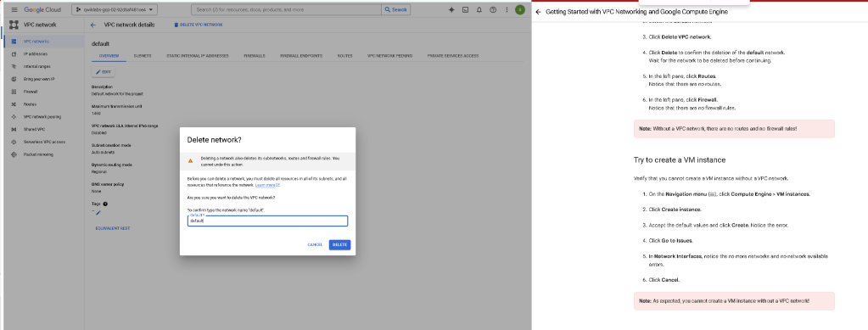Switch to the Overview tab
The image size is (868, 330).
109,56
